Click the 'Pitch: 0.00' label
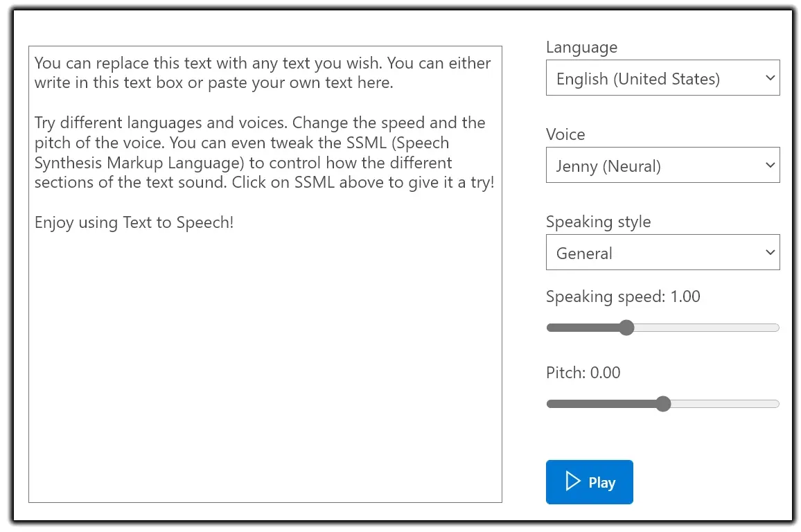Screen dimensions: 801x532 coord(583,373)
